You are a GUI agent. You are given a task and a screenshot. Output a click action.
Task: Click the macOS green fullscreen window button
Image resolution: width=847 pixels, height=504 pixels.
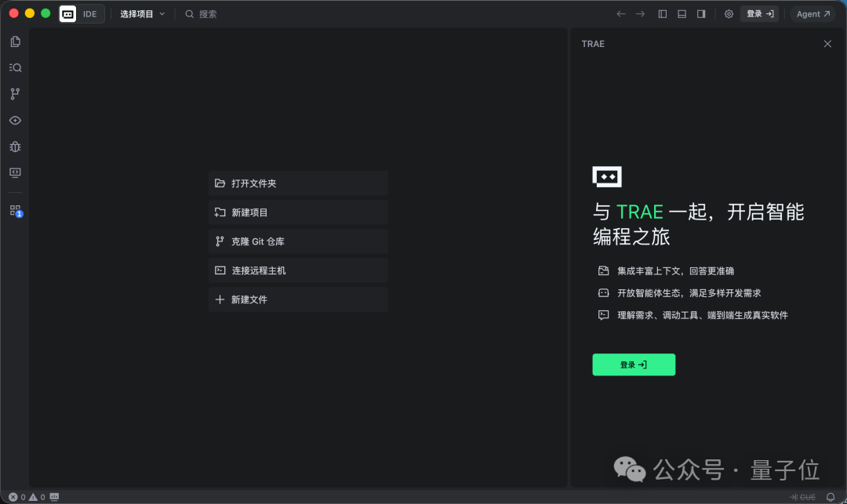46,13
